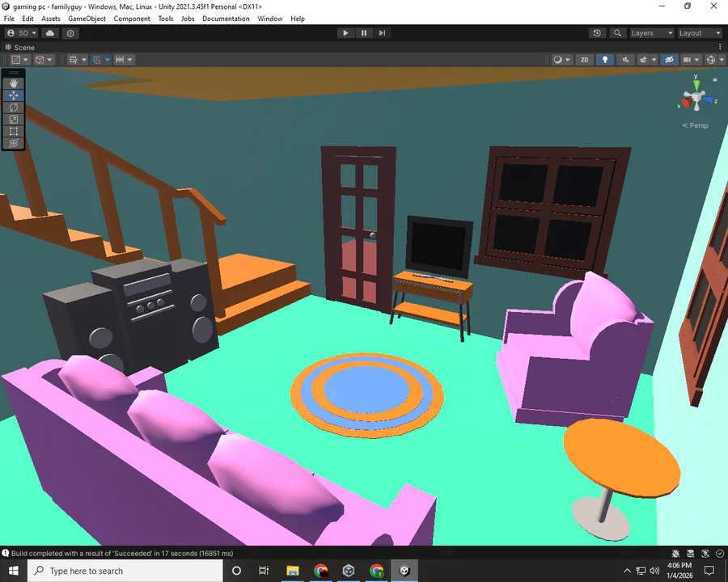Toggle 2D view mode
This screenshot has width=728, height=582.
(x=585, y=59)
